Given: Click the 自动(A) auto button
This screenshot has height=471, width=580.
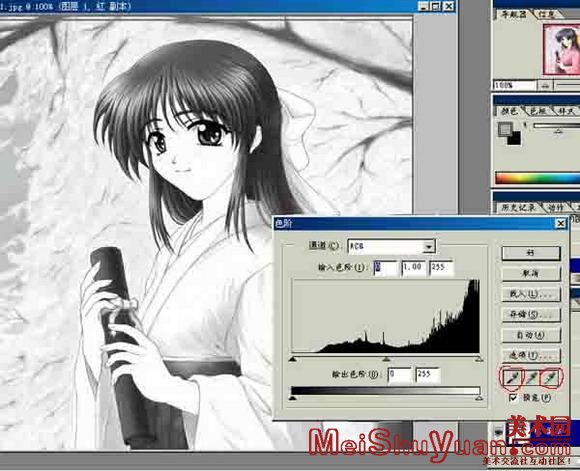Looking at the screenshot, I should tap(531, 335).
